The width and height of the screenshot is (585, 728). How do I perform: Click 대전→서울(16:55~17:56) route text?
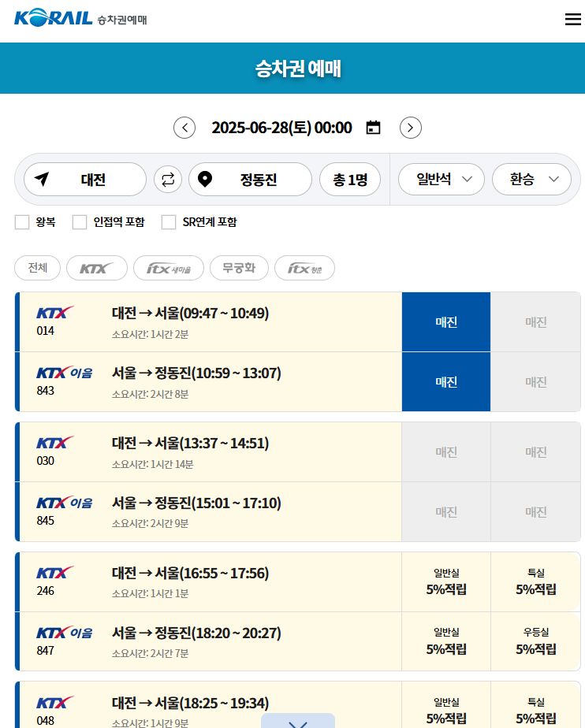coord(190,573)
